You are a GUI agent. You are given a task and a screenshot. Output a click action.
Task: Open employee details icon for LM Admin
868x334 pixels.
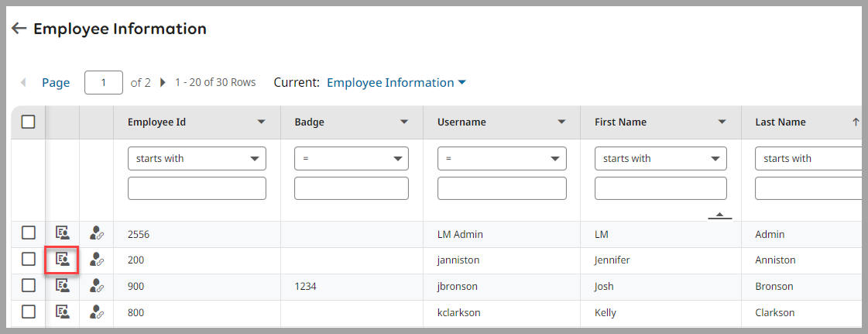coord(62,233)
